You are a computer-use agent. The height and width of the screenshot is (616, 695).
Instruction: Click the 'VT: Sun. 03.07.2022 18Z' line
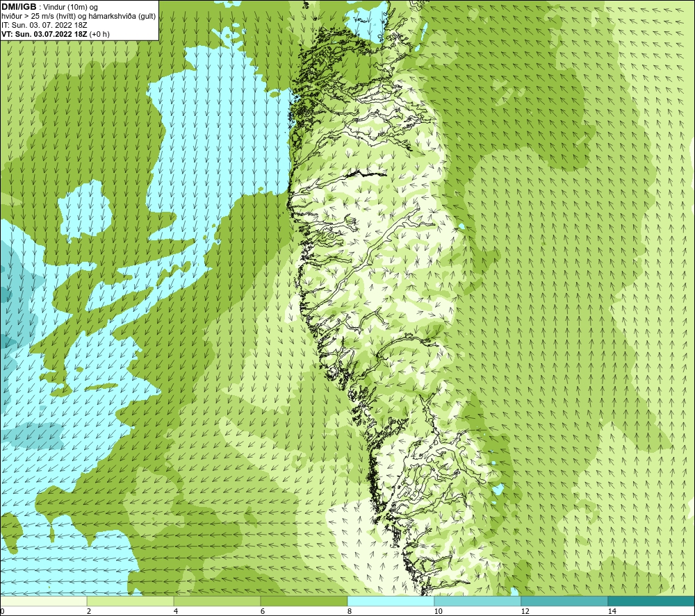(x=56, y=34)
